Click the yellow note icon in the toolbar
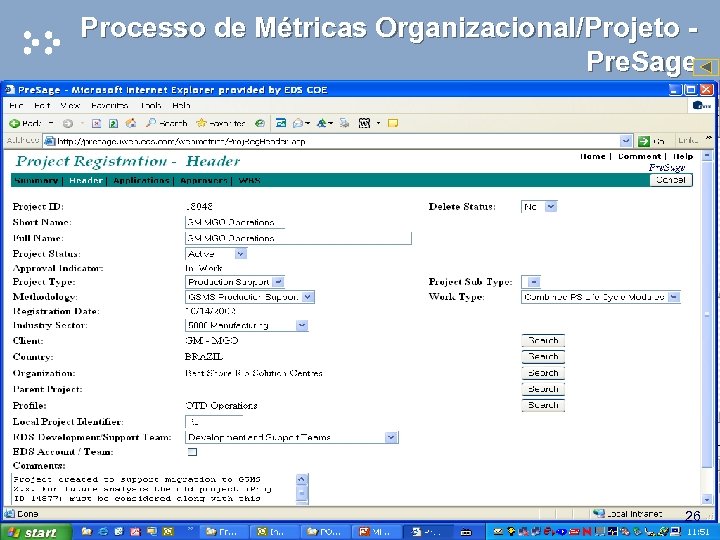 tap(393, 123)
